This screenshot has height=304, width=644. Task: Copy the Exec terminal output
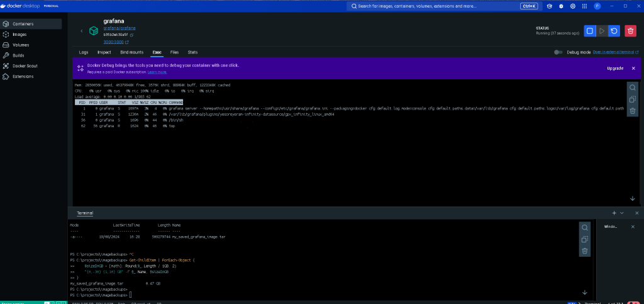pyautogui.click(x=633, y=99)
